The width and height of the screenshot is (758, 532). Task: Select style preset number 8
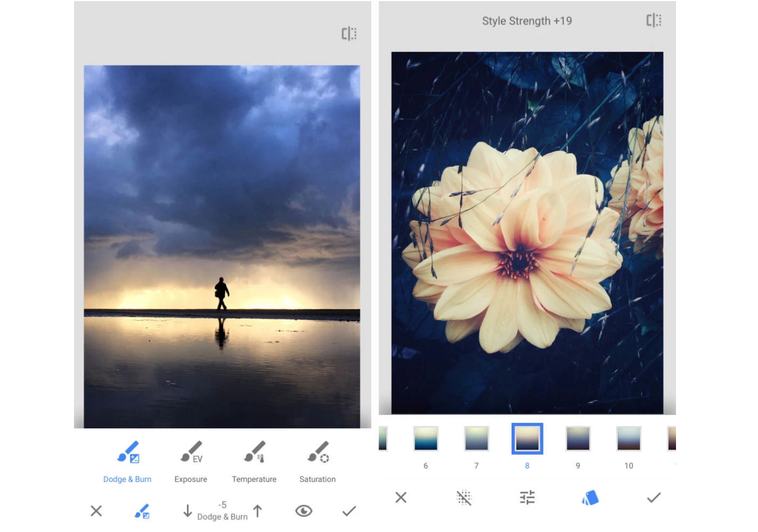click(527, 439)
